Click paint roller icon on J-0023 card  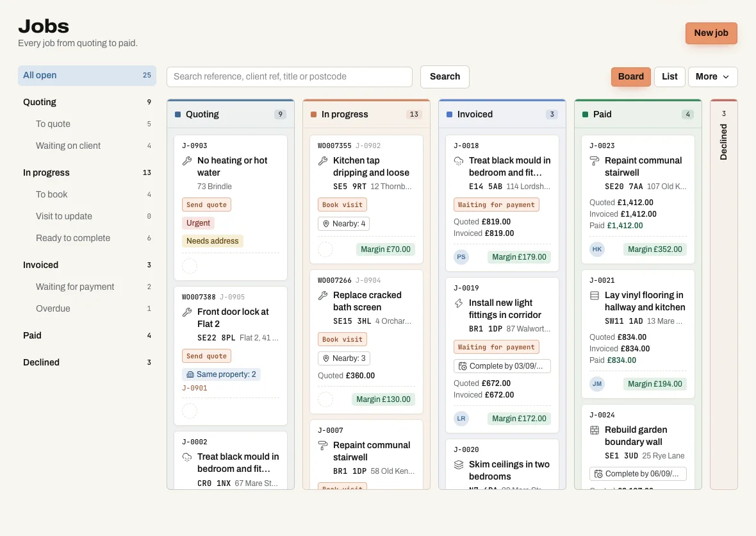[x=595, y=161]
